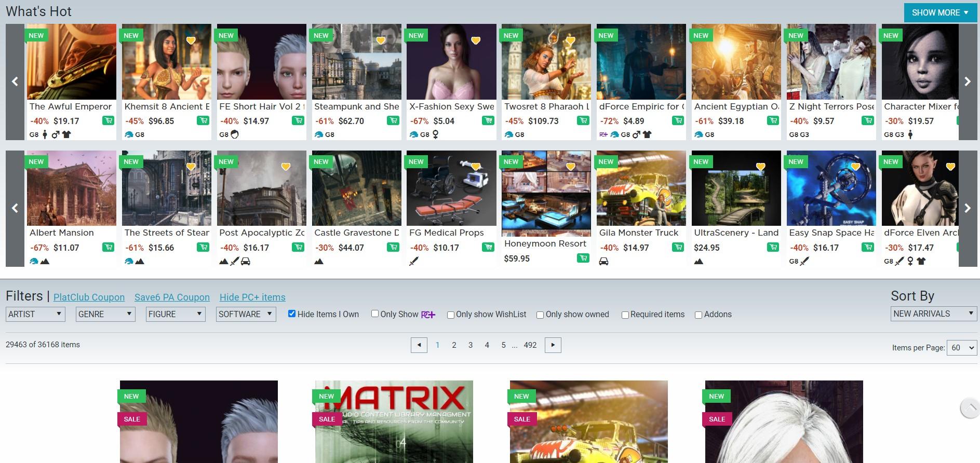The height and width of the screenshot is (463, 980).
Task: Open Gila Monster Truck product title
Action: 639,233
